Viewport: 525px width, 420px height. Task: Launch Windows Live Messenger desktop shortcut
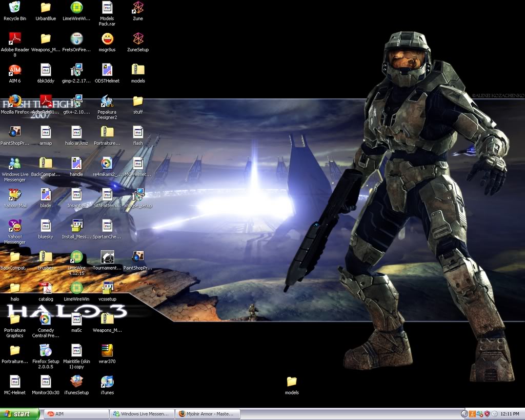[15, 164]
